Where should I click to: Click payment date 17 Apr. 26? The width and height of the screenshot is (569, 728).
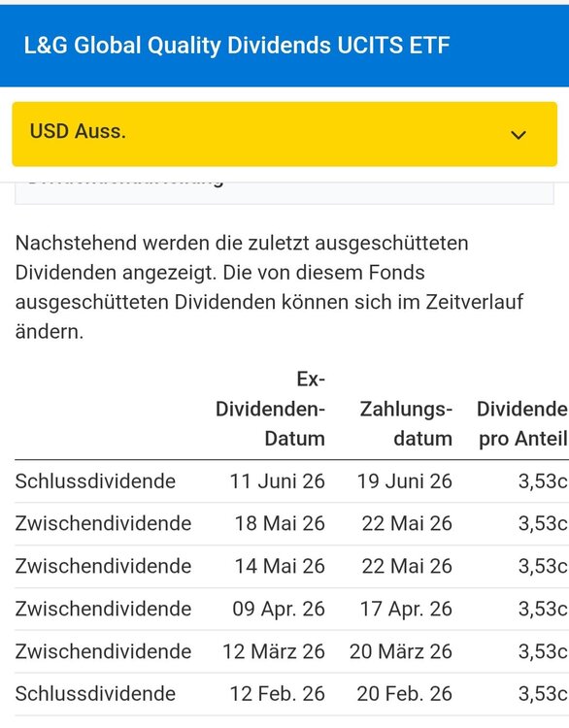[406, 610]
